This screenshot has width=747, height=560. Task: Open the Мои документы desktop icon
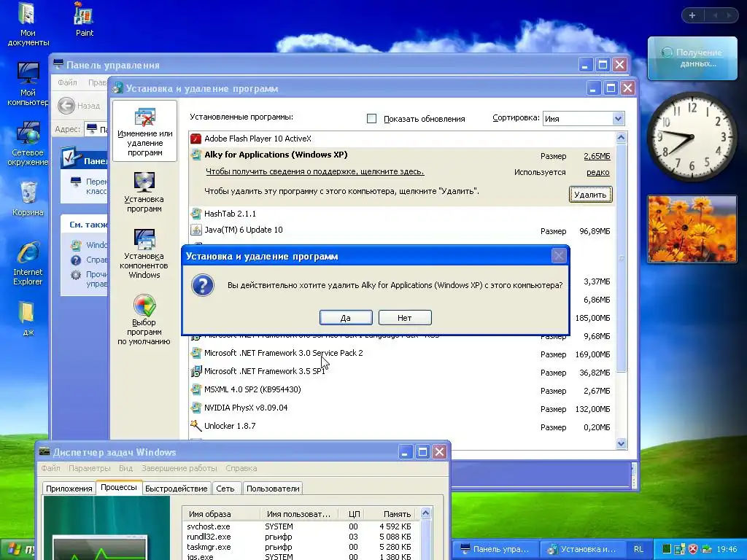click(x=28, y=24)
